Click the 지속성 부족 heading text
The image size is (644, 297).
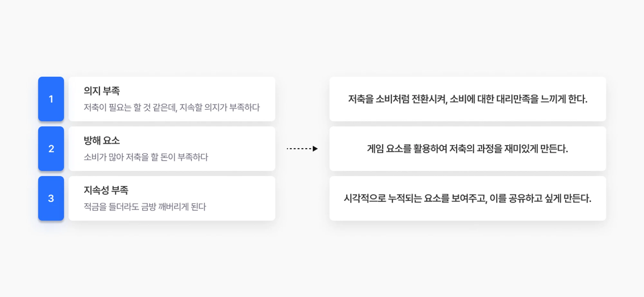pos(106,190)
